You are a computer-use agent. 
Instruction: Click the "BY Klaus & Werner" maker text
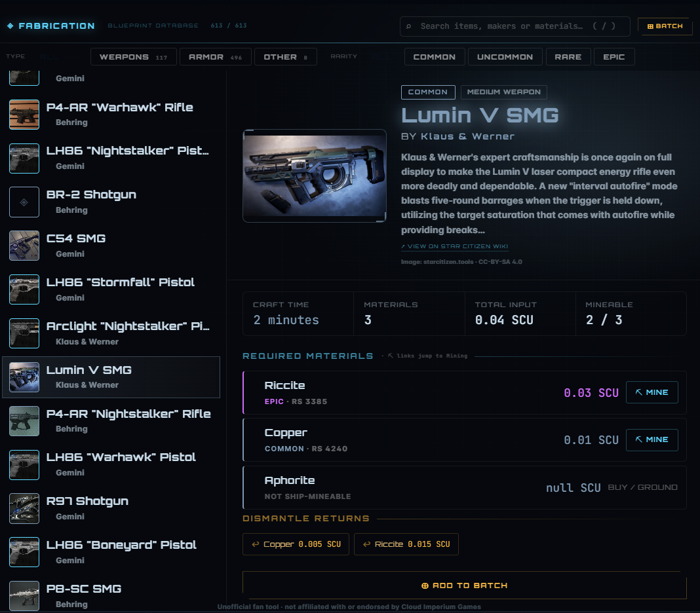[x=457, y=136]
